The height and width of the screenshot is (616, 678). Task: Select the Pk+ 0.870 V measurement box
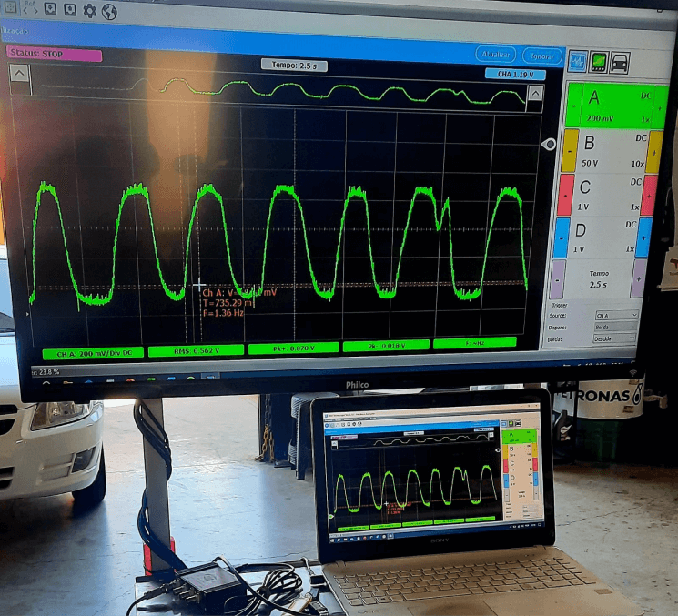(x=291, y=348)
